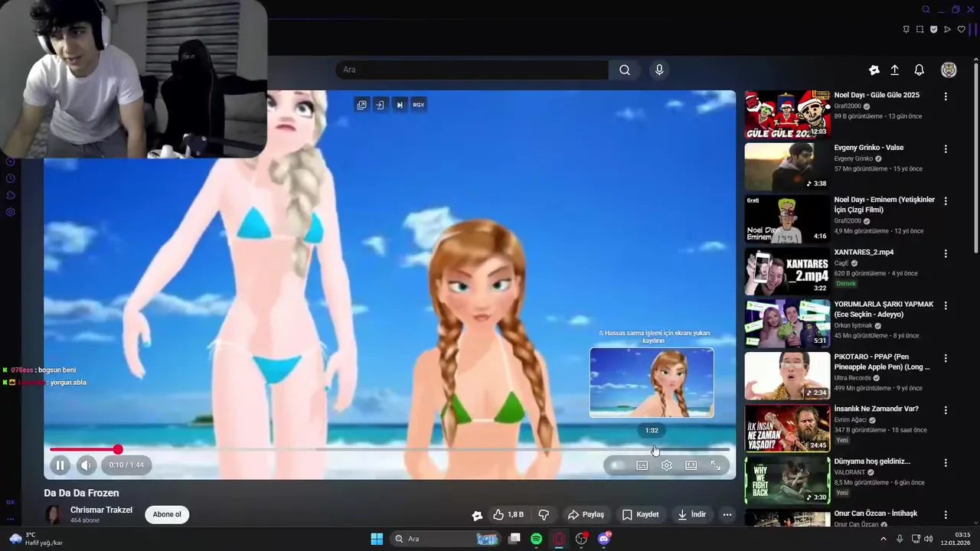The image size is (980, 551).
Task: Open options for YORUMLARLA ŞARKI YAPMAK video
Action: [946, 305]
